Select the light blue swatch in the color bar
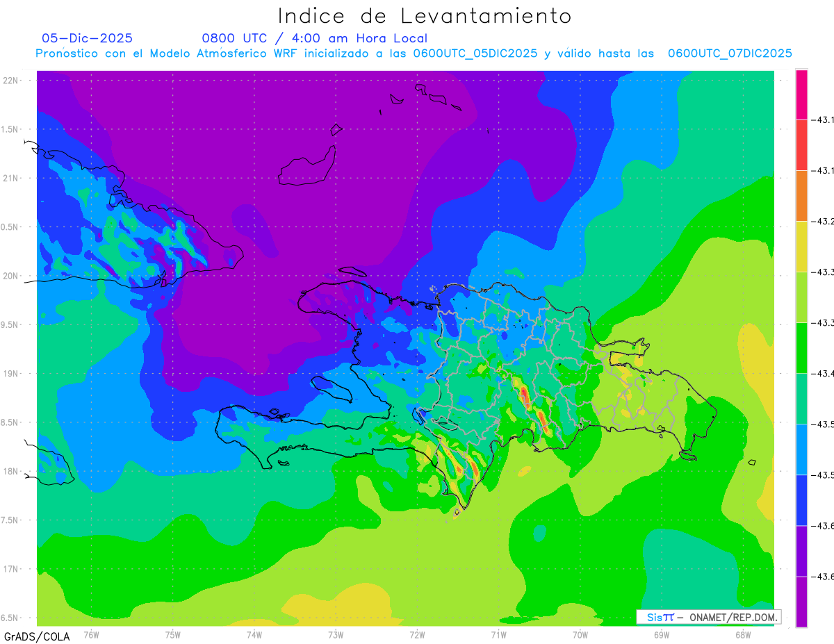 tap(801, 449)
